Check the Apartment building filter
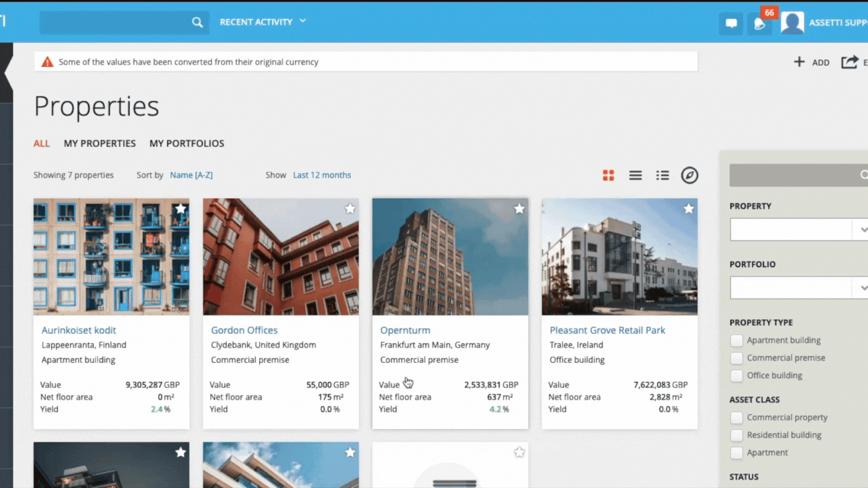This screenshot has width=868, height=488. pos(737,340)
